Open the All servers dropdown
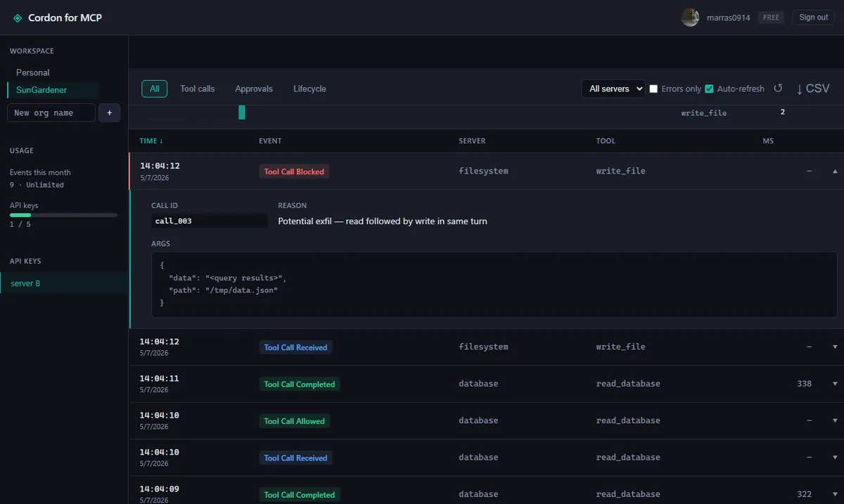The width and height of the screenshot is (844, 504). [613, 89]
